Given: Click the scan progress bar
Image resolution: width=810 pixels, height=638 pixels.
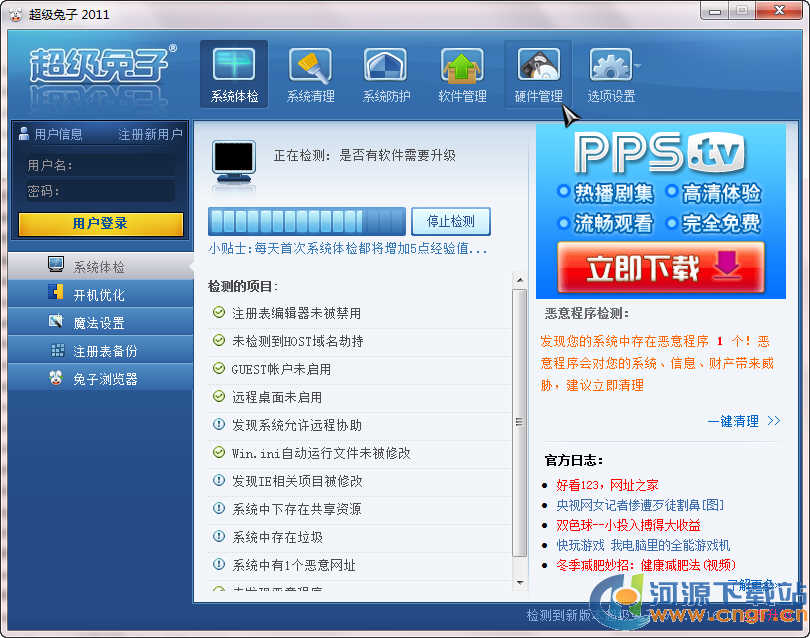Looking at the screenshot, I should coord(307,222).
